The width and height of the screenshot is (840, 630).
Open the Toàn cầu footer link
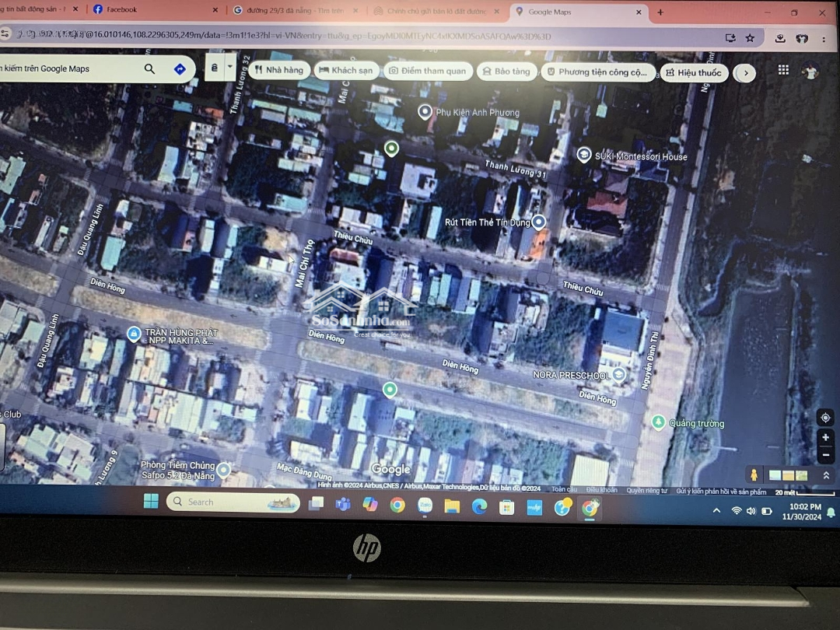click(564, 489)
